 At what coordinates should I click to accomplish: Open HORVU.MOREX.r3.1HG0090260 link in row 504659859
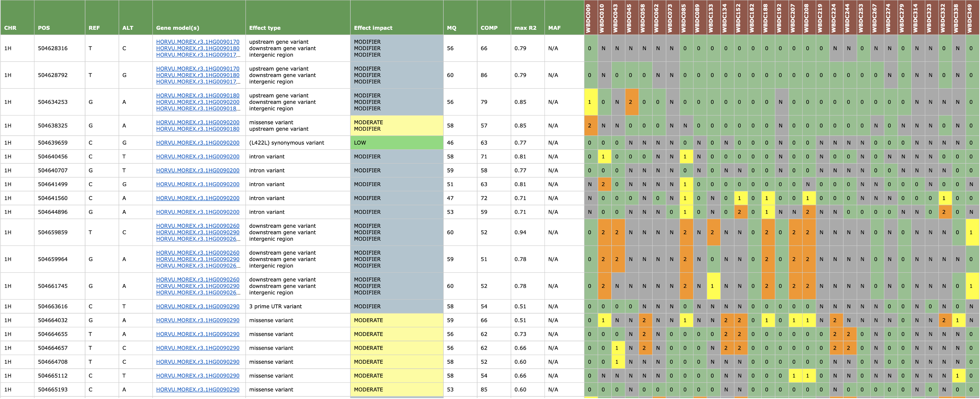pos(197,226)
